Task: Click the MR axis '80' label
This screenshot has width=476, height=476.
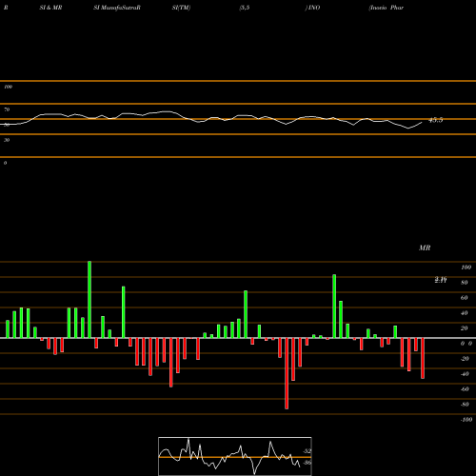Action: 465,283
